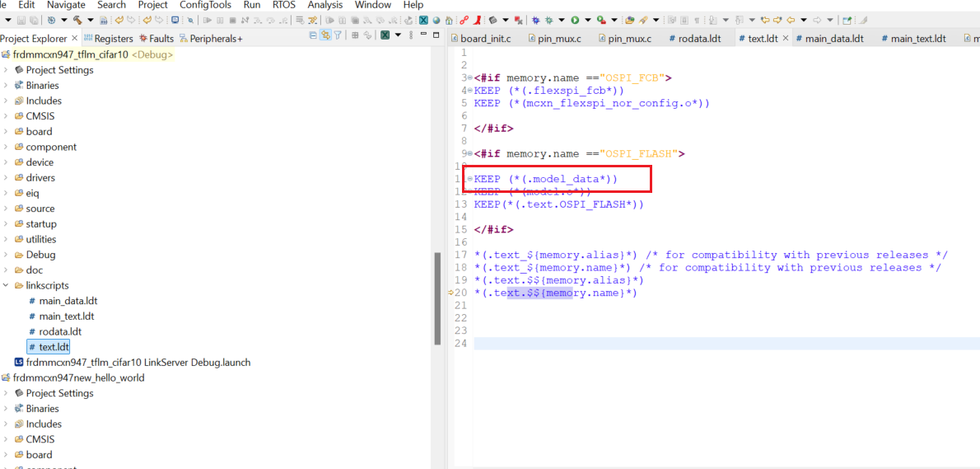
Task: Open the Back navigation history dropdown
Action: pos(804,20)
